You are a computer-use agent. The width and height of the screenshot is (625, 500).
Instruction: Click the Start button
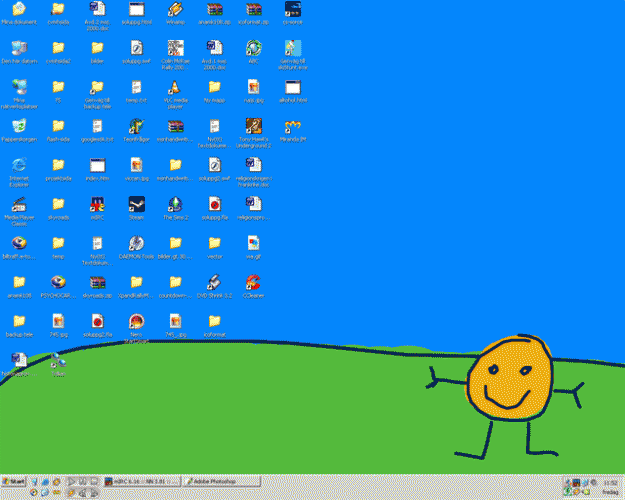(x=14, y=481)
